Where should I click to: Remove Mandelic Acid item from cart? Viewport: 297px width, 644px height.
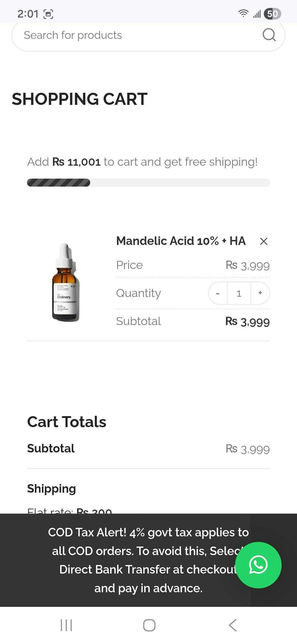(x=263, y=241)
